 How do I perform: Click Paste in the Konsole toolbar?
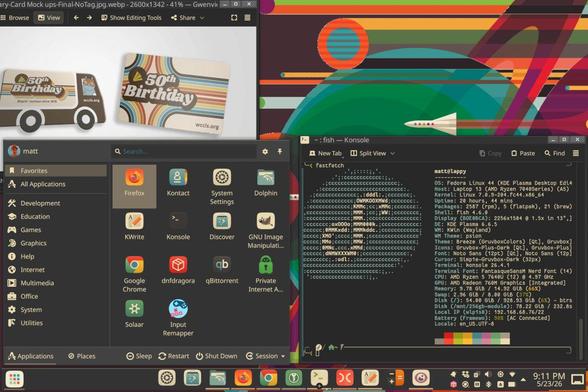(523, 153)
